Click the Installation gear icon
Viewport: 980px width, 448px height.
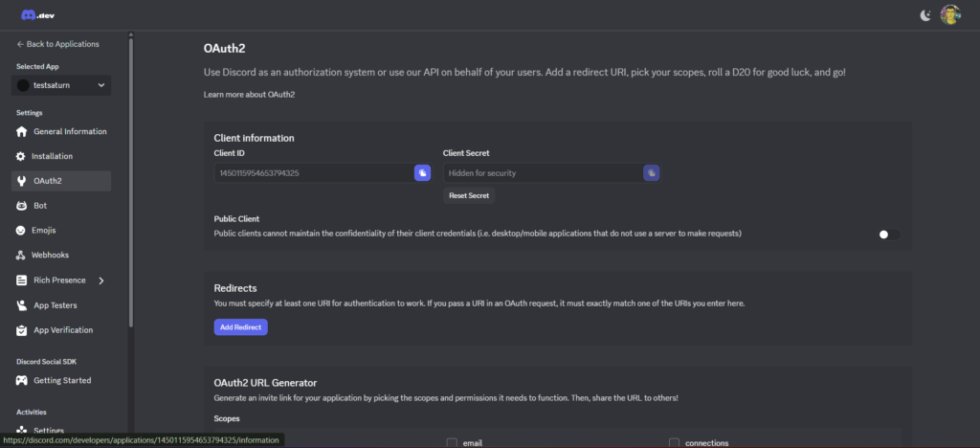22,156
